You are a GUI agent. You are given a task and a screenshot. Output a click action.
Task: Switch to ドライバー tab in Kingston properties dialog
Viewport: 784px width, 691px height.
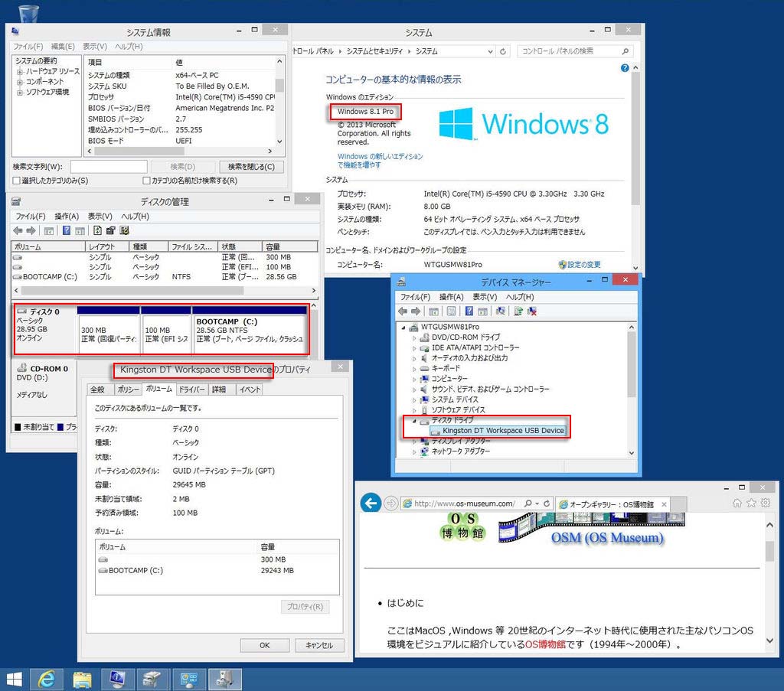(191, 390)
